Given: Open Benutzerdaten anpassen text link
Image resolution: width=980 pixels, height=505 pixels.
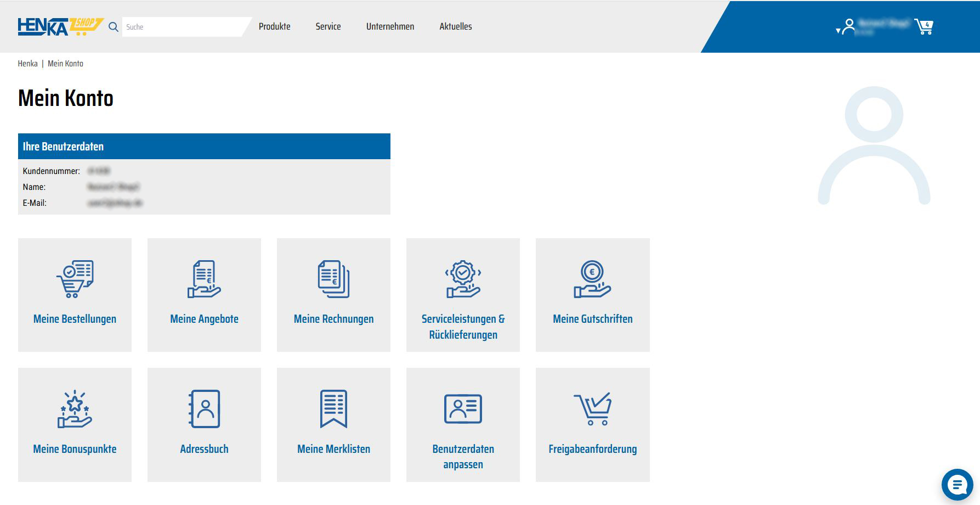Looking at the screenshot, I should click(x=463, y=456).
